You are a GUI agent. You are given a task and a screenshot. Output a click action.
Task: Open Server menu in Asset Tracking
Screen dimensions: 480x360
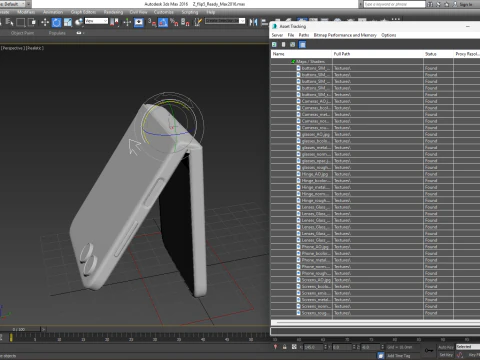click(x=277, y=35)
